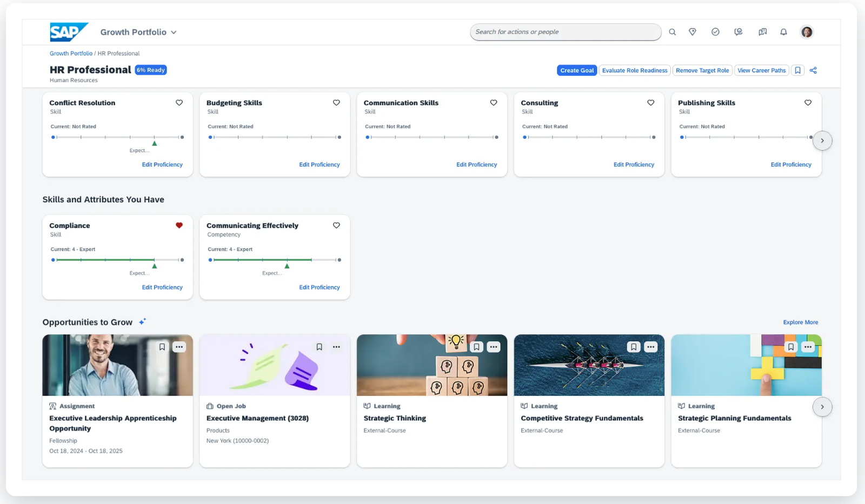865x504 pixels.
Task: Open View Career Paths
Action: point(761,70)
